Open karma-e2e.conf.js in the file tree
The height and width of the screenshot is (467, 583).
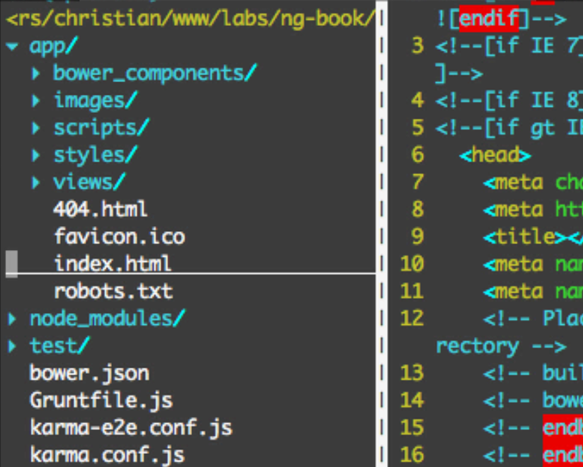[131, 427]
